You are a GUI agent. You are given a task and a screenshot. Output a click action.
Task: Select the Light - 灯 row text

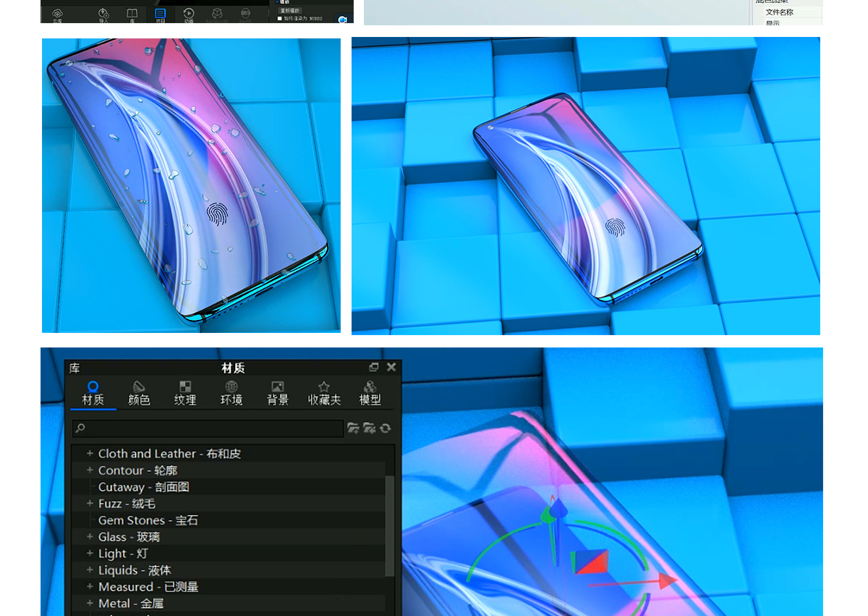click(x=123, y=554)
